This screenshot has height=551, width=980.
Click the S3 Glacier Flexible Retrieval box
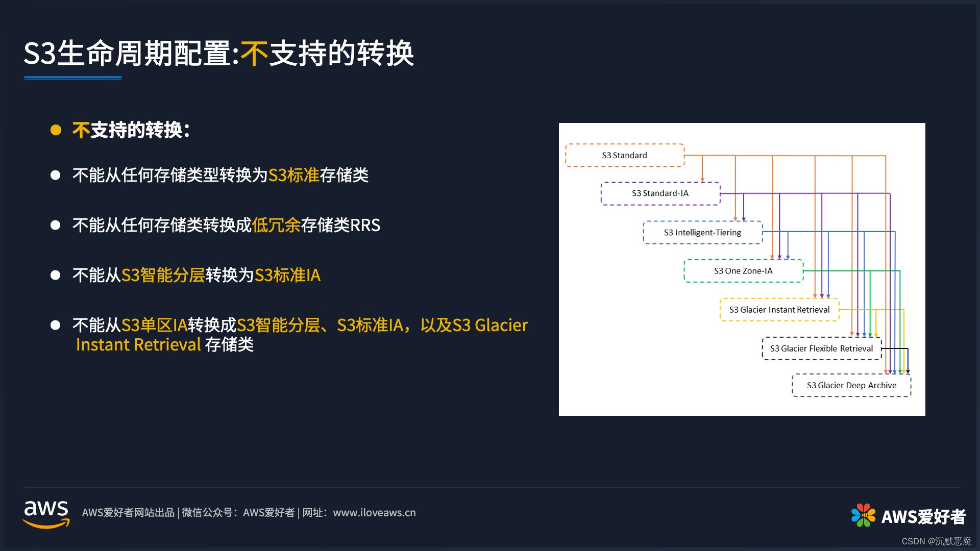coord(821,348)
